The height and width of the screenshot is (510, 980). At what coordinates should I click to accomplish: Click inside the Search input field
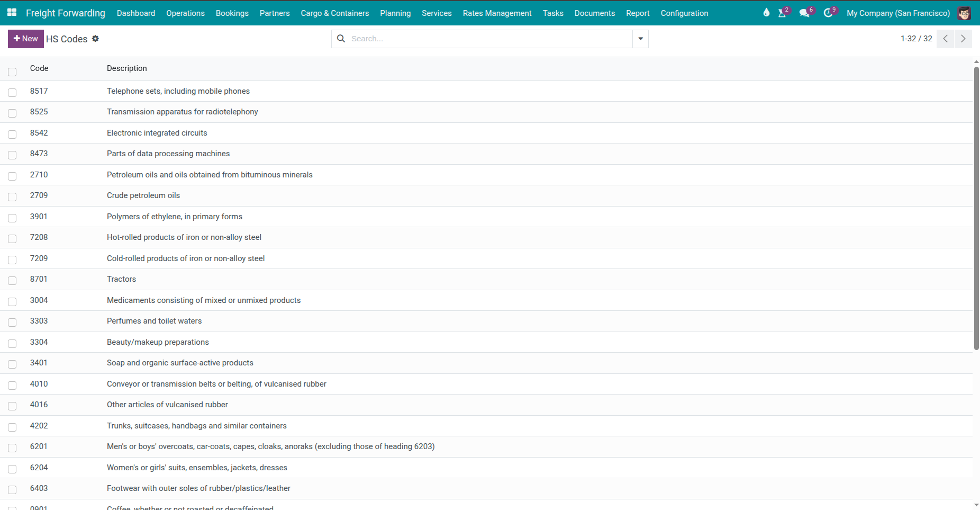point(489,39)
